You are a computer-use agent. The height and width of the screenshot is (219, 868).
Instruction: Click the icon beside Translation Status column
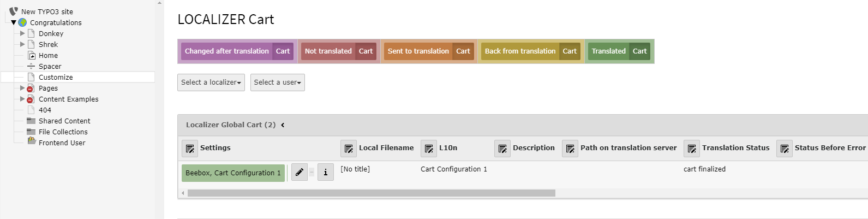[x=692, y=148]
